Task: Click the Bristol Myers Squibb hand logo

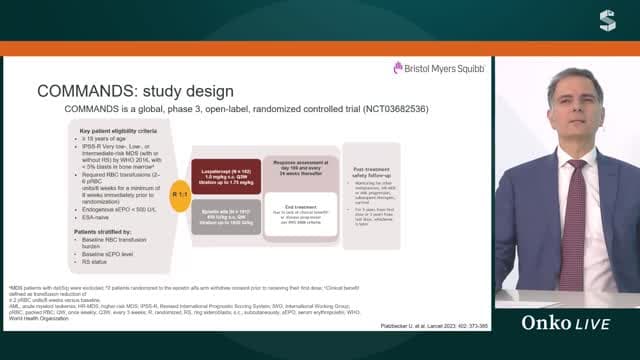Action: coord(398,68)
